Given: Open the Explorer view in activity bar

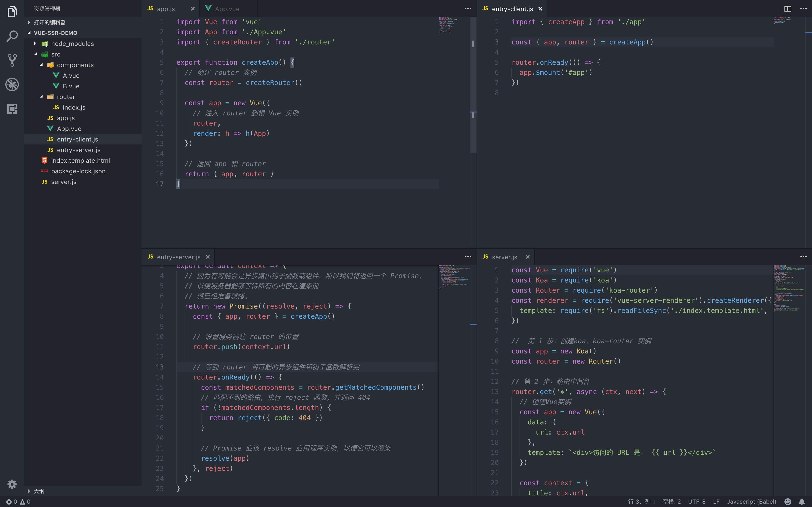Looking at the screenshot, I should point(12,12).
